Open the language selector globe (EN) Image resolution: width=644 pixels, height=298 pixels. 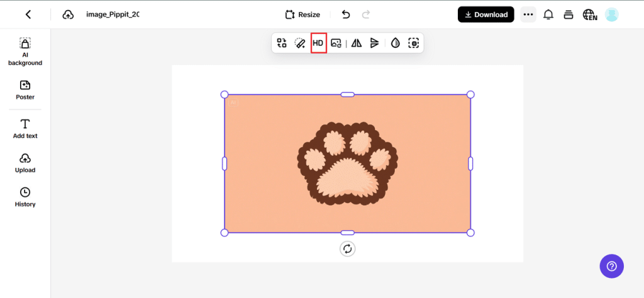589,14
